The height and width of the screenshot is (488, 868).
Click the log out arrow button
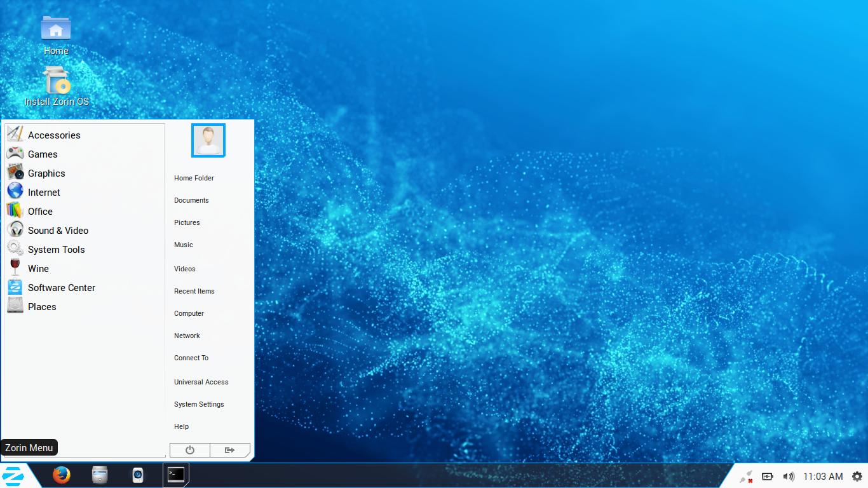click(x=230, y=450)
